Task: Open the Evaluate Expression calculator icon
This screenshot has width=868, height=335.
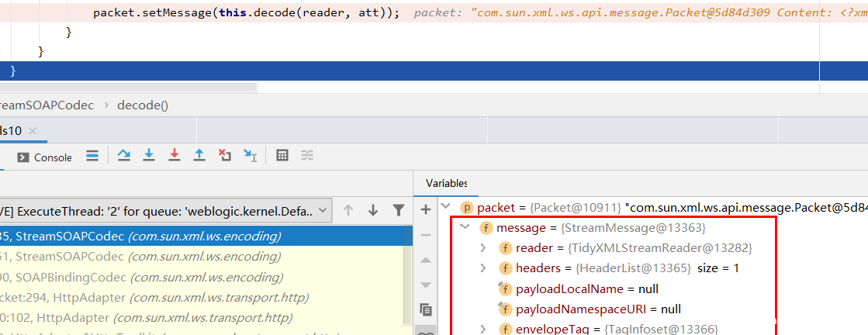Action: click(282, 155)
